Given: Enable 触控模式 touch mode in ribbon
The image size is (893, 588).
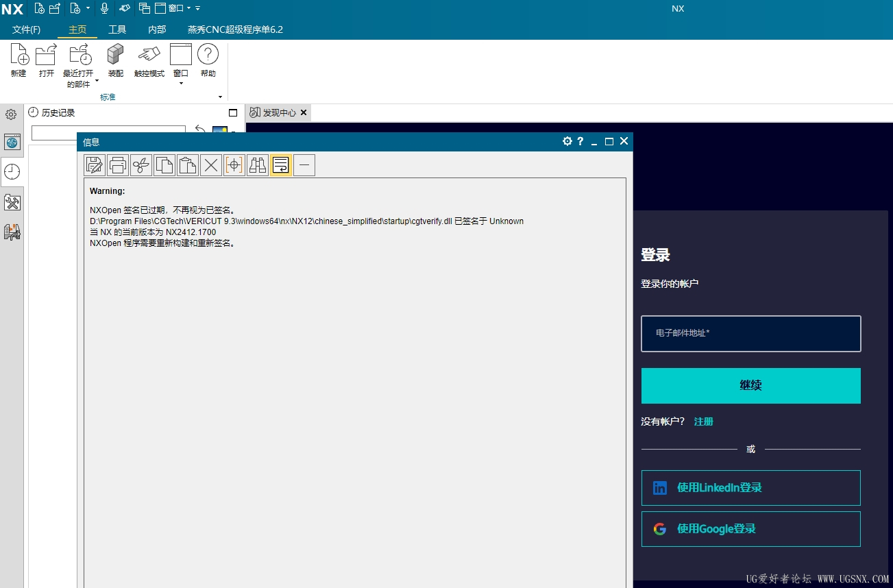Looking at the screenshot, I should point(149,61).
